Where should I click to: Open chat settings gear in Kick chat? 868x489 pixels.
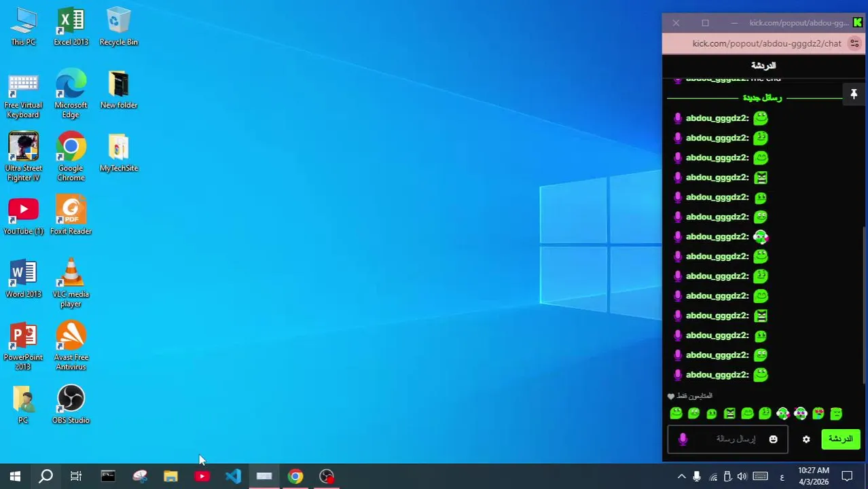pyautogui.click(x=806, y=439)
